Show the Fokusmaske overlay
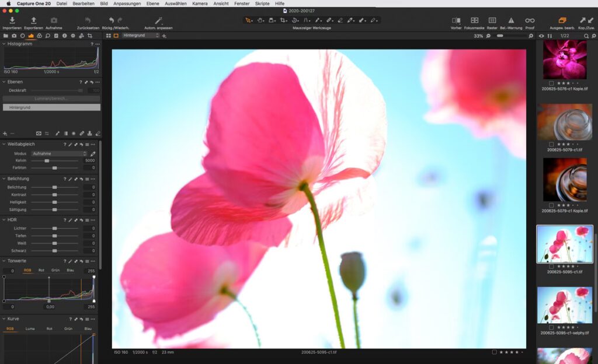The width and height of the screenshot is (598, 364). click(474, 20)
